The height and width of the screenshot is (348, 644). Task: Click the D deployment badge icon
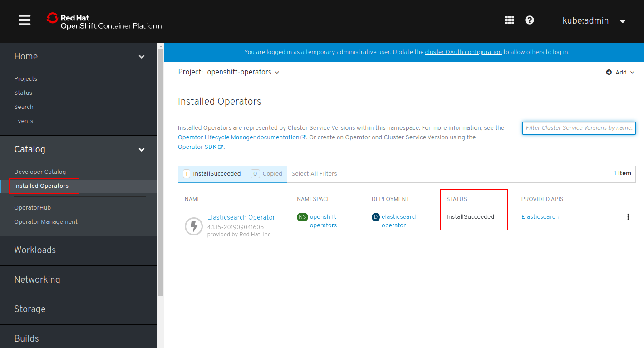click(375, 217)
